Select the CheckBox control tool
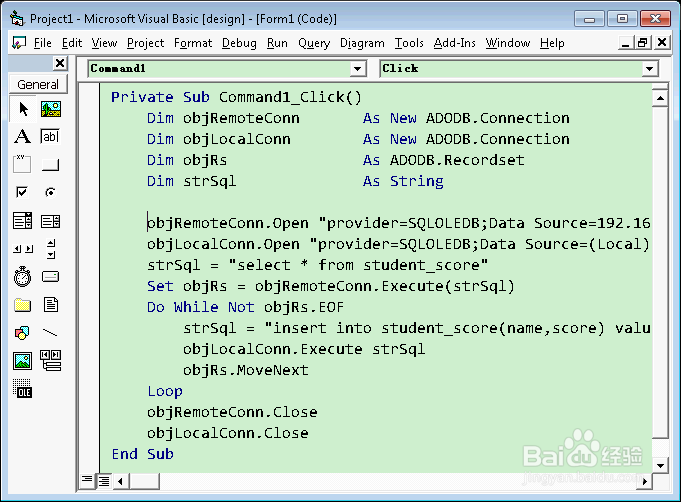This screenshot has width=681, height=502. click(x=22, y=193)
